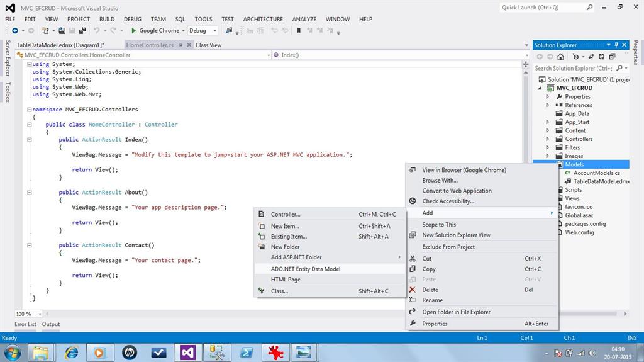Click Sync with Active Document icon
644x362 pixels.
(x=591, y=57)
